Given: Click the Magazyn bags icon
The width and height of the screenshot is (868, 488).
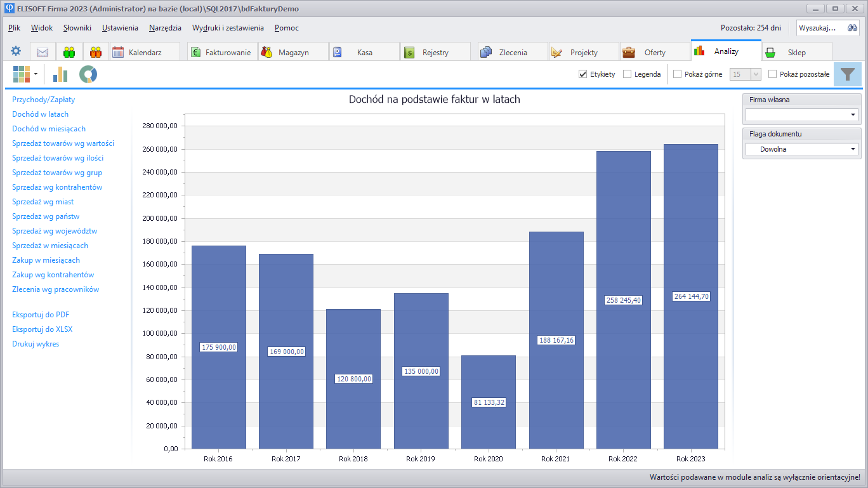Looking at the screenshot, I should pos(266,52).
